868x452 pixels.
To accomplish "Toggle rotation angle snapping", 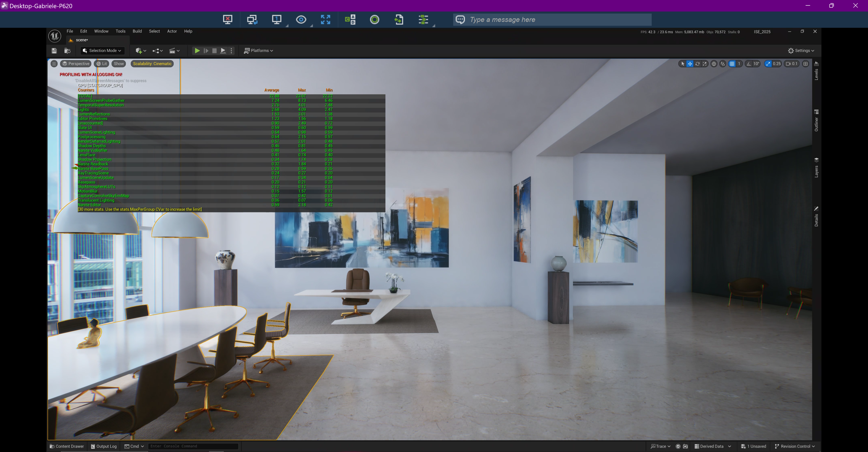I will [749, 64].
